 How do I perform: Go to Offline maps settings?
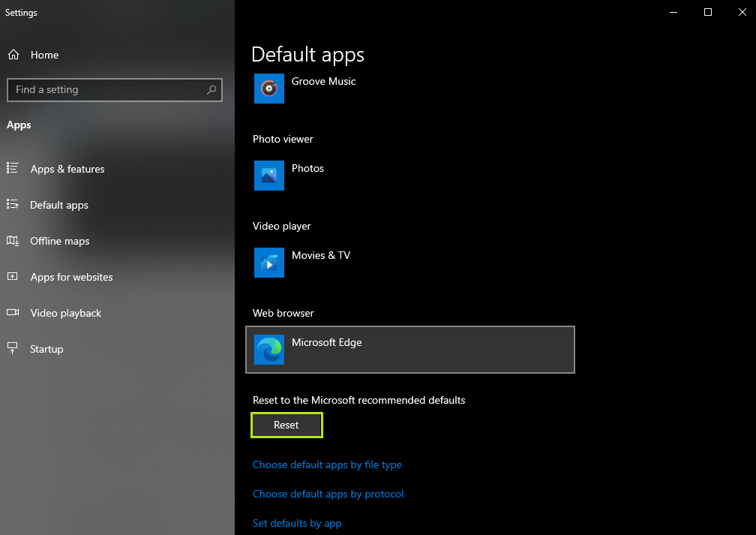pyautogui.click(x=60, y=241)
